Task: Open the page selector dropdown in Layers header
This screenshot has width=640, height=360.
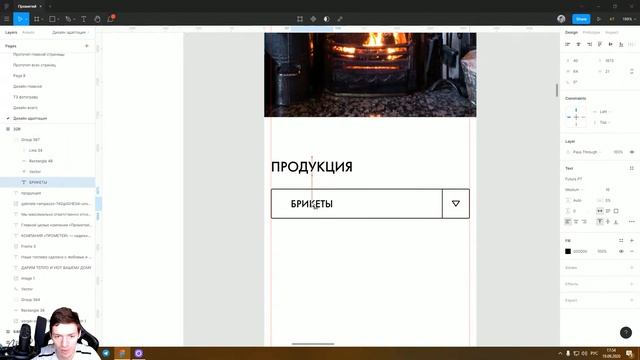Action: coord(70,32)
